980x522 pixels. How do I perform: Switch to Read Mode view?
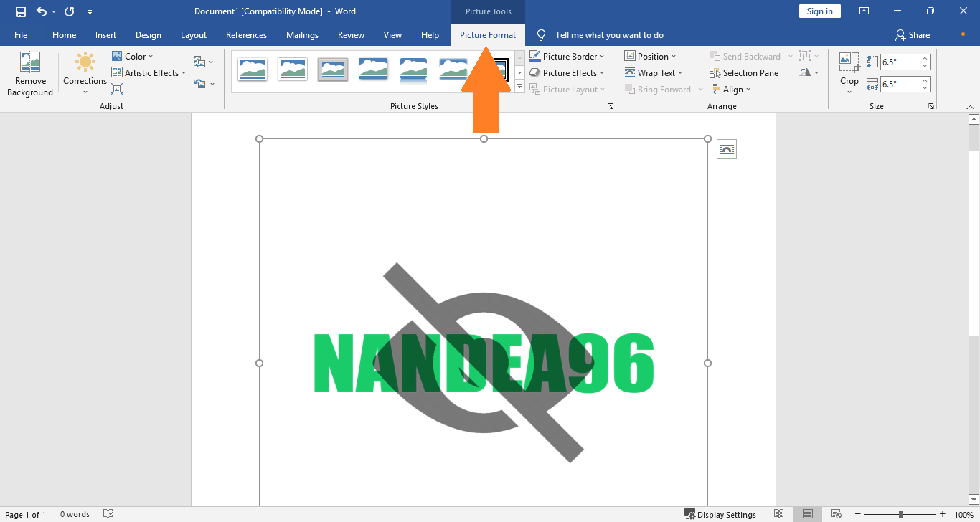point(779,514)
